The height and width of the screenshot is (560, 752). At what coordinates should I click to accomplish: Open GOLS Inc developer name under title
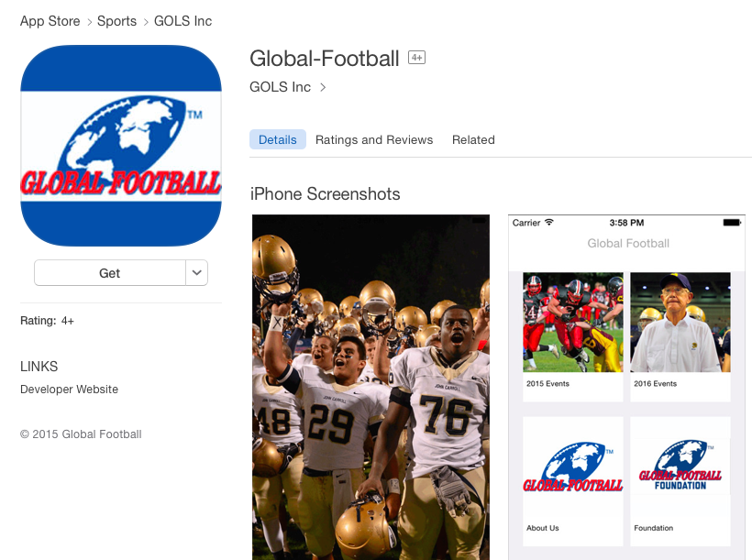pyautogui.click(x=280, y=87)
